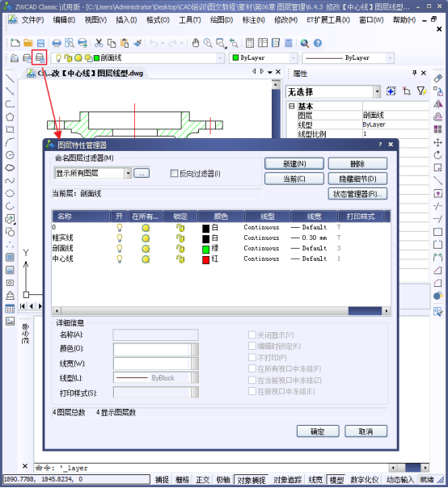Open the 线宽(W) details dropdown

[195, 364]
